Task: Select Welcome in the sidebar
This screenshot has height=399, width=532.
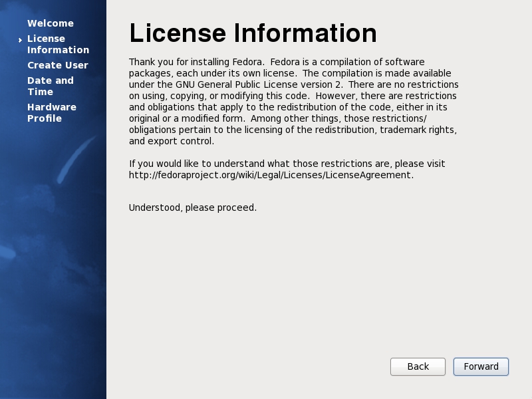Action: tap(51, 23)
